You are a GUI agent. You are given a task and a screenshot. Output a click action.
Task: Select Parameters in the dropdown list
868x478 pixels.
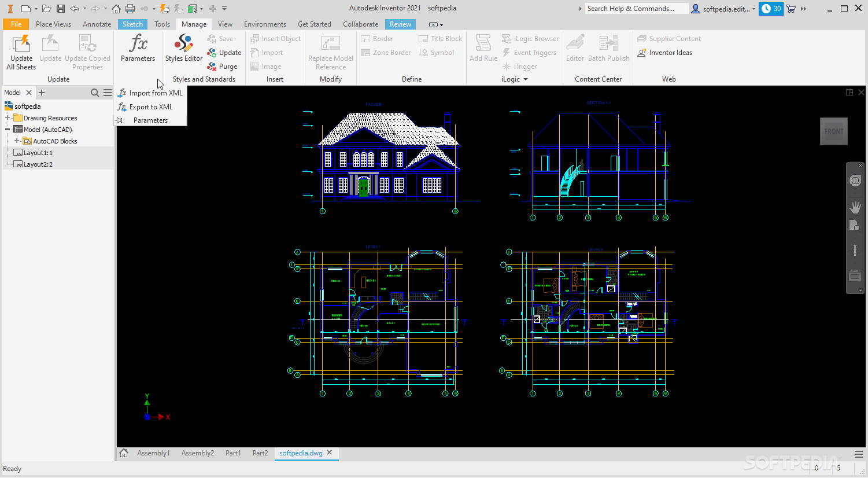point(150,120)
